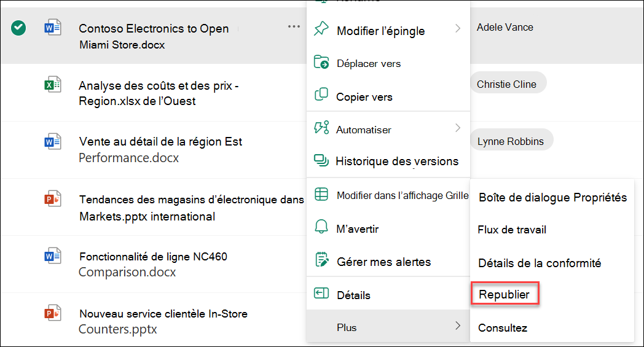This screenshot has height=347, width=644.
Task: Expand the Plus submenu chevron
Action: [458, 326]
